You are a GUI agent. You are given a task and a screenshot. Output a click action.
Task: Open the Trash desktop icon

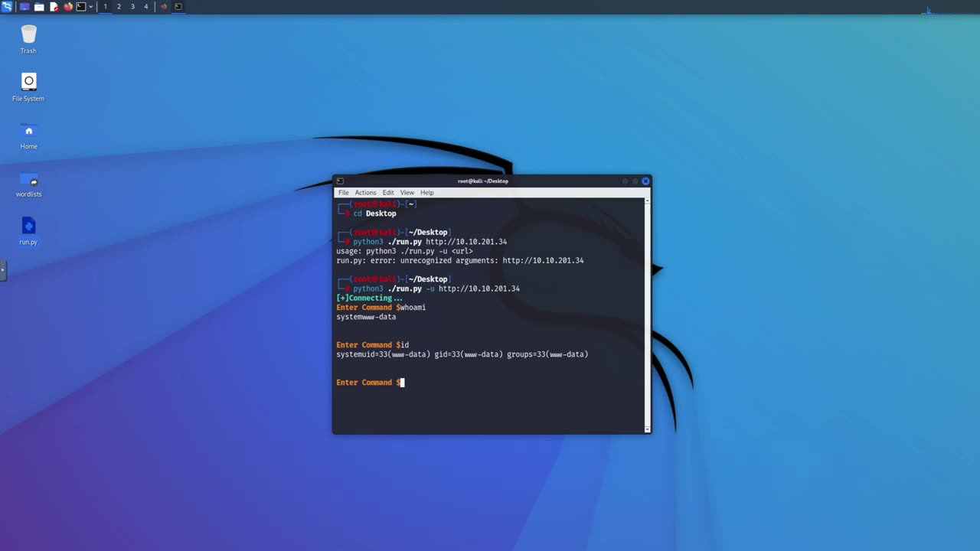28,40
